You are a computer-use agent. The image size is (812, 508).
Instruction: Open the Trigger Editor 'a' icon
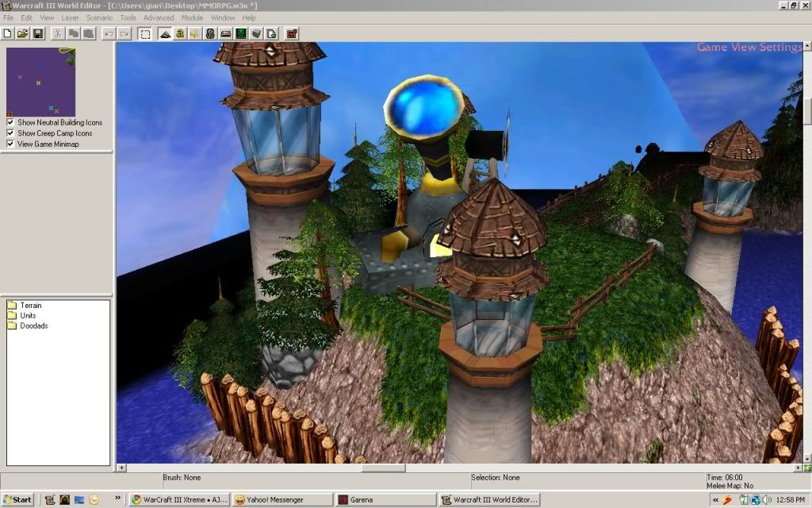point(180,33)
